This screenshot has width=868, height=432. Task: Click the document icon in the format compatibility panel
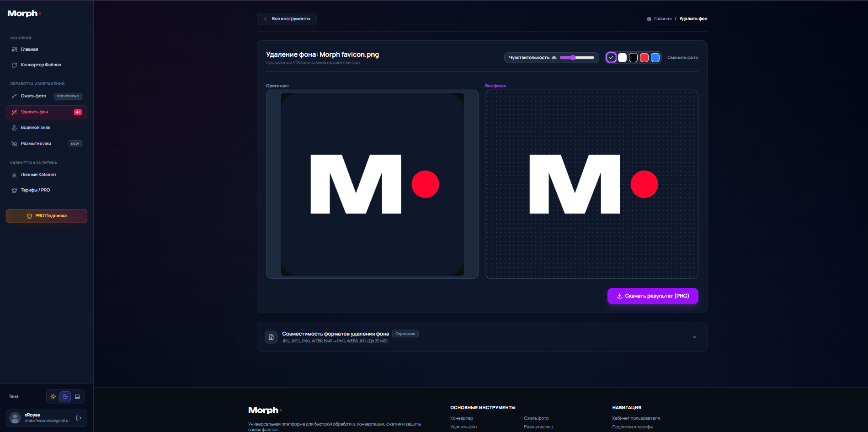(271, 337)
